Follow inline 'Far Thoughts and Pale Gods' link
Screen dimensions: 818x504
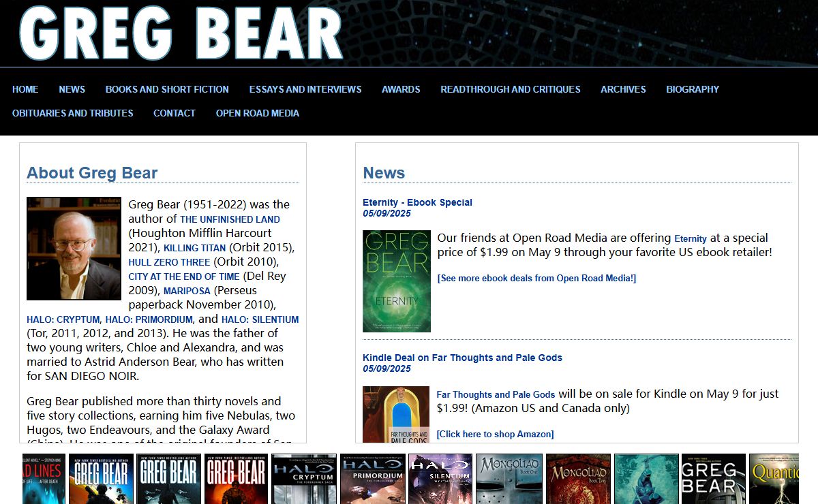496,394
